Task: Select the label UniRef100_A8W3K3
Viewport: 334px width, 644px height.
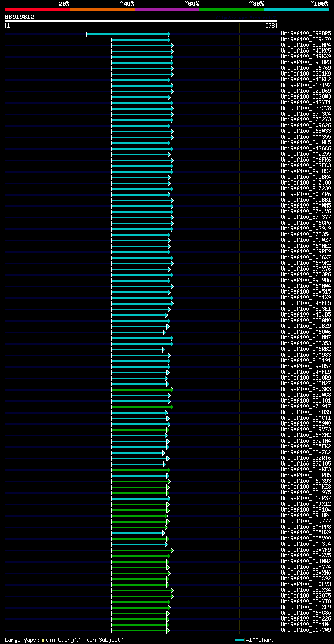Action: (306, 389)
